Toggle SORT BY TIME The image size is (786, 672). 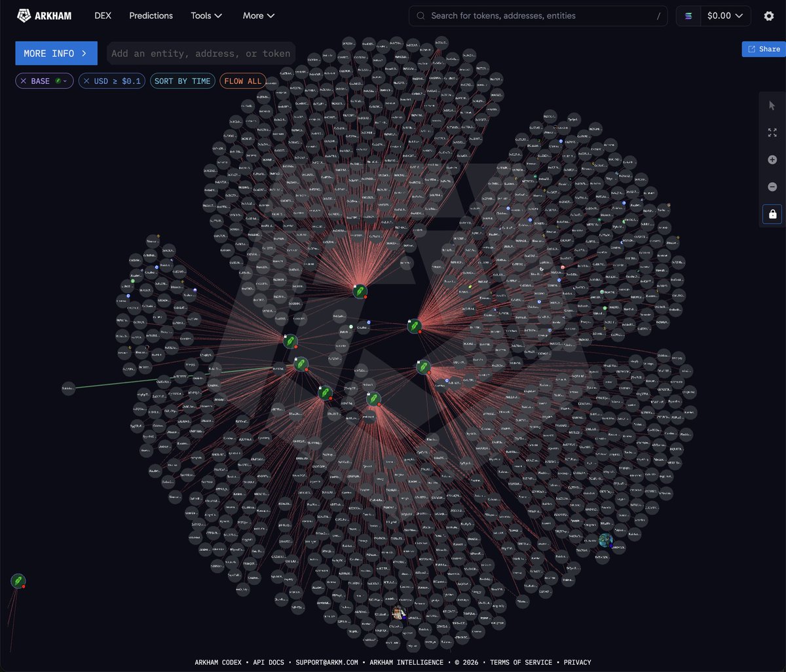point(183,81)
